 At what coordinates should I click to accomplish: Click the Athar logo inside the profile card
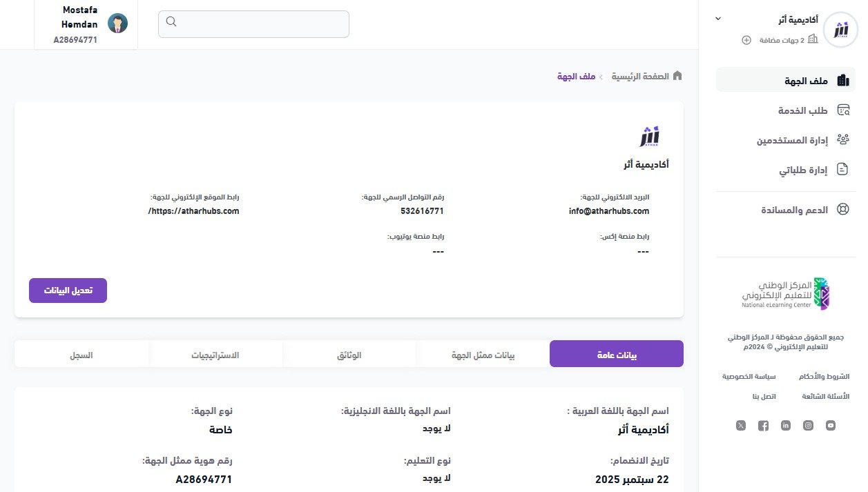click(650, 136)
